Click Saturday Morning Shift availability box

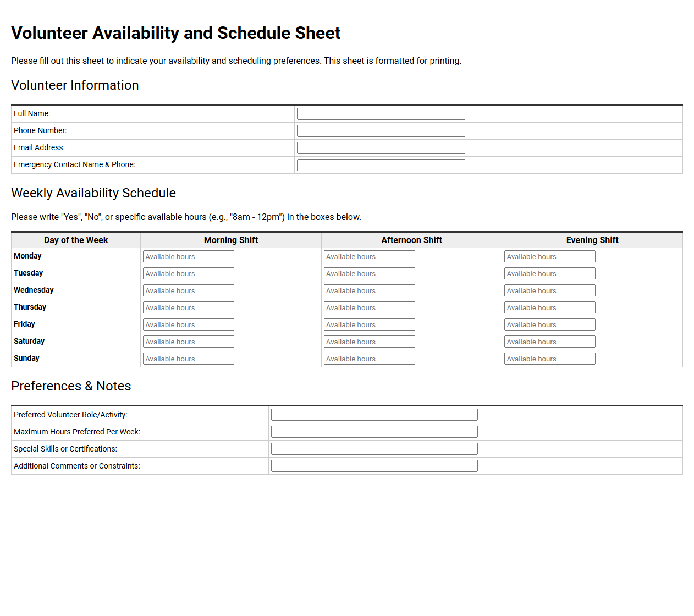(x=189, y=342)
